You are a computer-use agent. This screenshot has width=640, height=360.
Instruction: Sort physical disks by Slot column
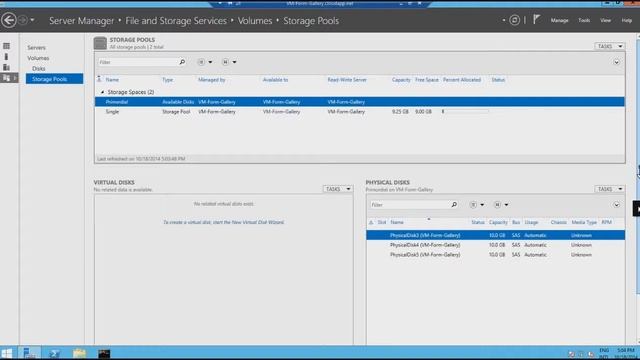pyautogui.click(x=382, y=222)
